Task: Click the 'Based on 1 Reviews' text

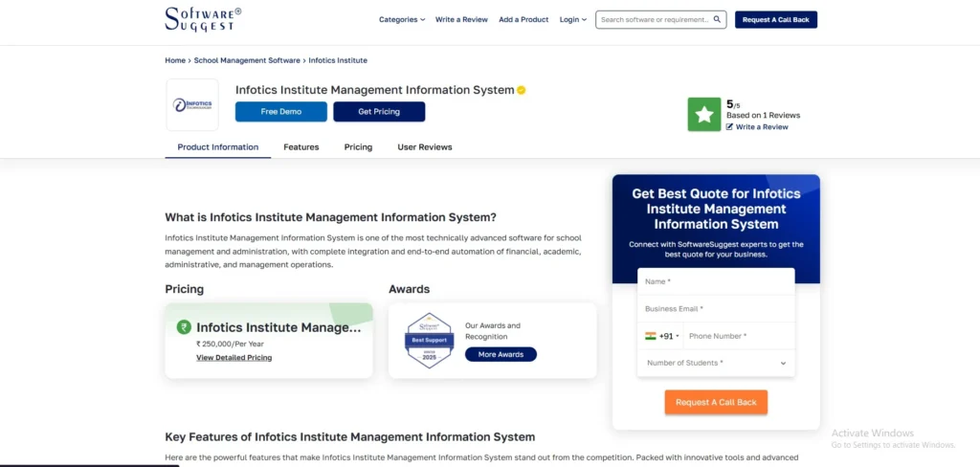Action: point(763,115)
